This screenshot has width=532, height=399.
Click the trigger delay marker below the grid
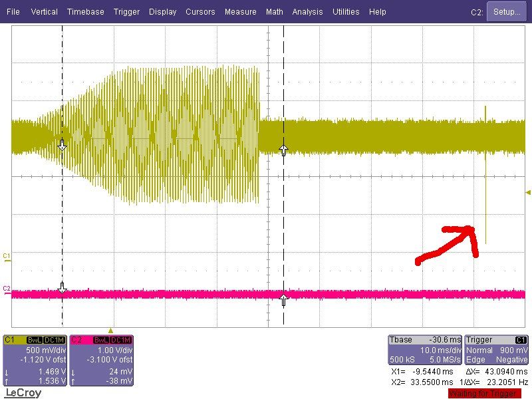pyautogui.click(x=110, y=331)
